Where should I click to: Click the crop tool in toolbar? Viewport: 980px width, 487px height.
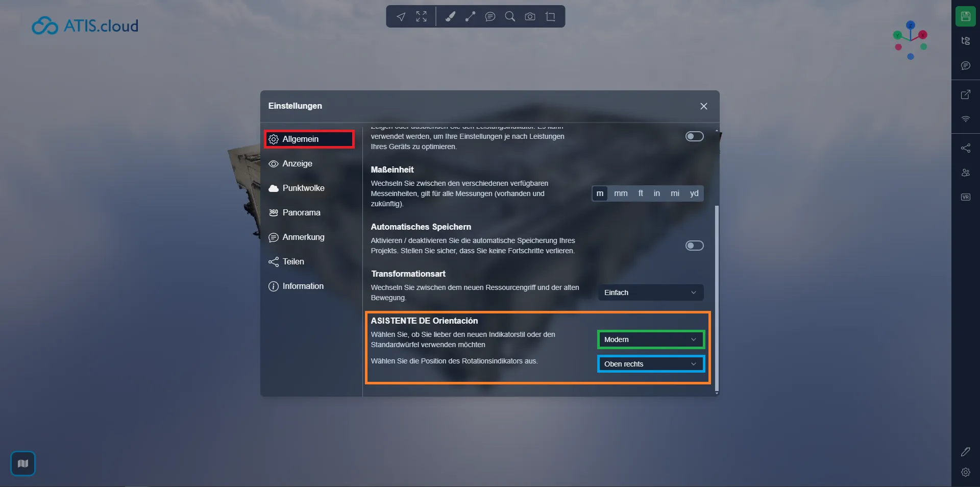(x=550, y=17)
